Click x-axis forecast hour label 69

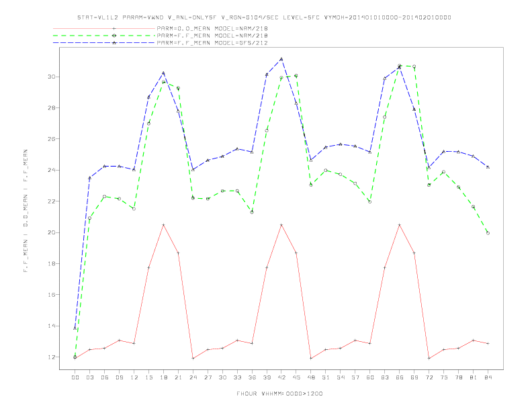coord(414,377)
